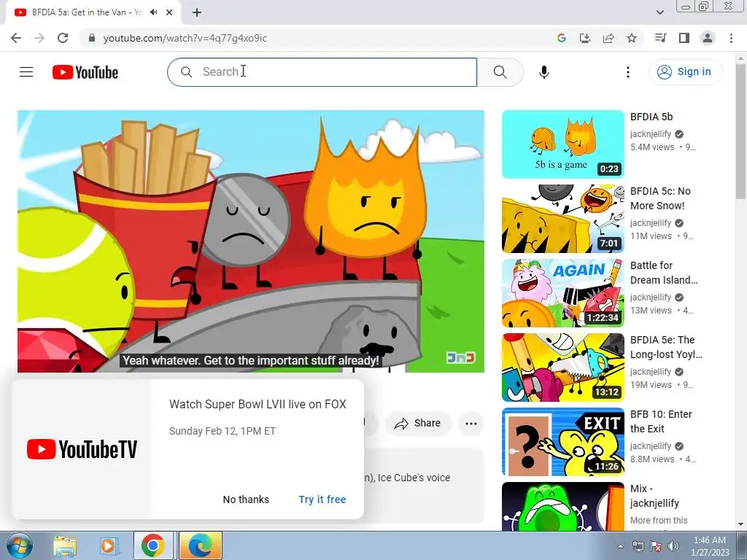Open File Explorer from taskbar
Screen dimensions: 747x560
pos(65,546)
